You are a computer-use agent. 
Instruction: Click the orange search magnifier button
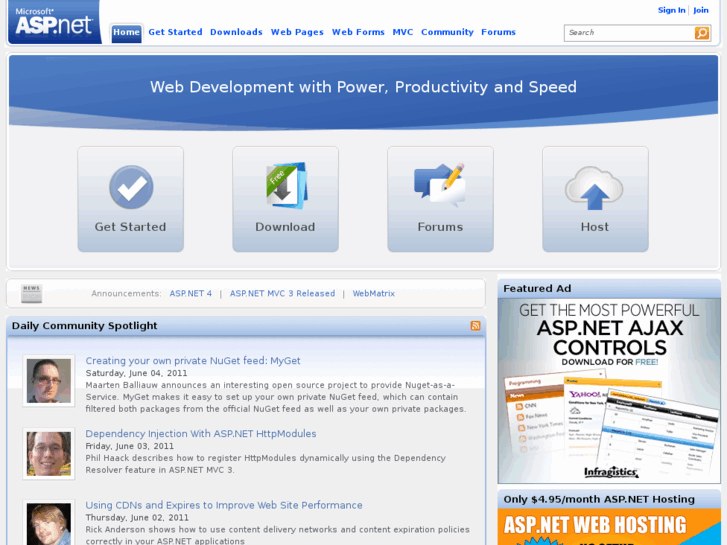coord(701,33)
